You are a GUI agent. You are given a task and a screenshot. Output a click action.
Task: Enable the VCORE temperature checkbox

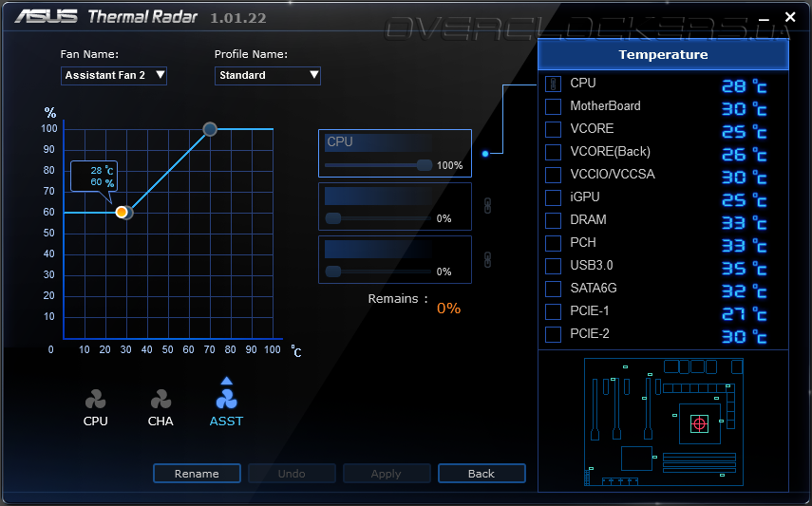click(553, 129)
